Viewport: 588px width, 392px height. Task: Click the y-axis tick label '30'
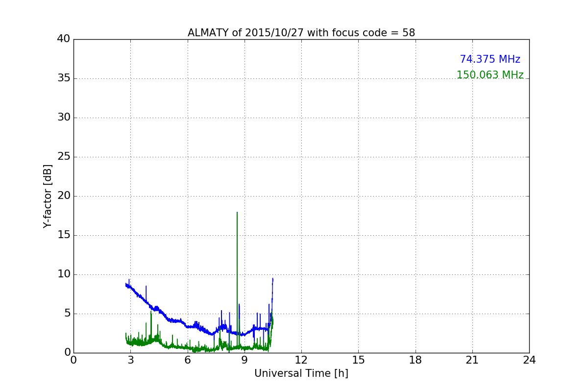[64, 118]
